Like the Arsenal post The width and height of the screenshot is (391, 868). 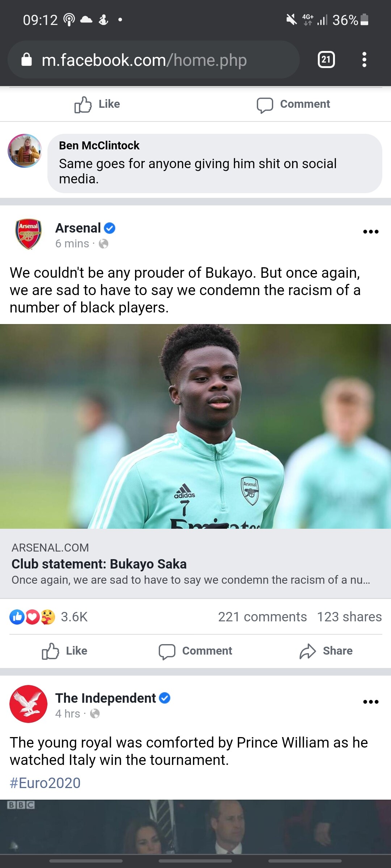(64, 651)
